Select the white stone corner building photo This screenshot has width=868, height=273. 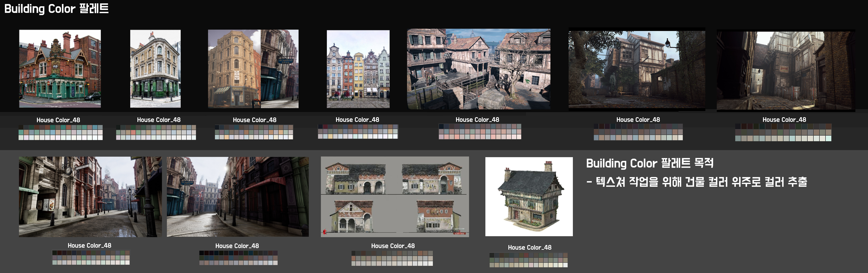155,69
